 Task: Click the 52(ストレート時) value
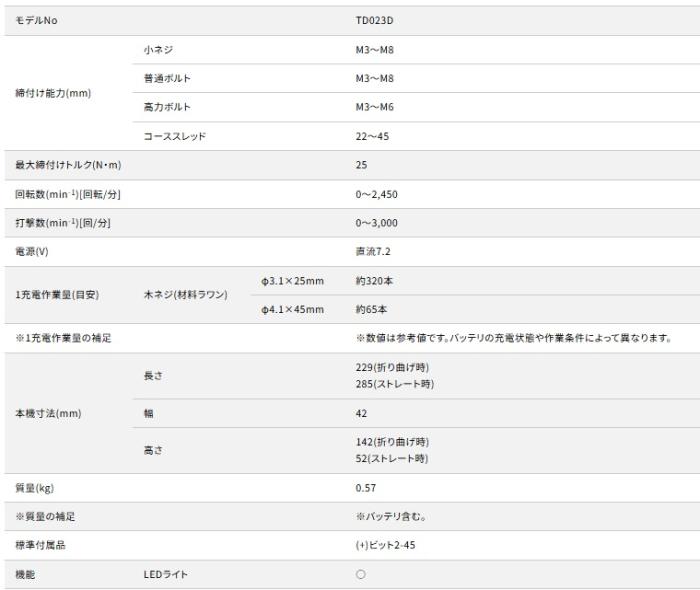[392, 458]
